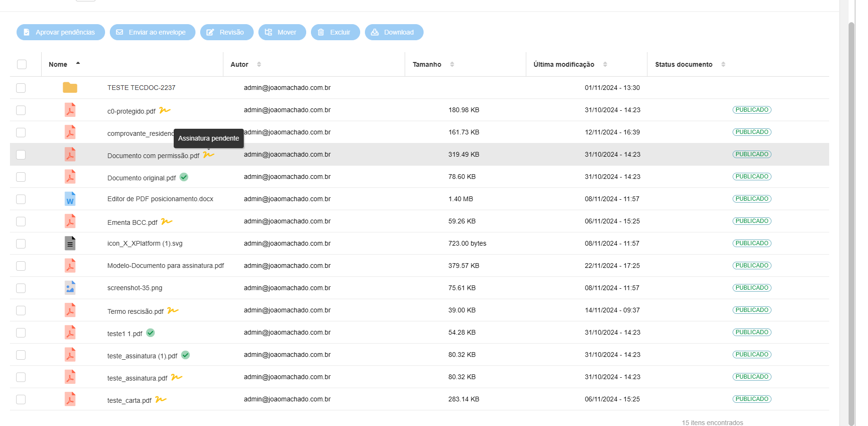Click the PUBLICADO status badge for c0-protegido.pdf
The image size is (868, 426).
pyautogui.click(x=752, y=110)
